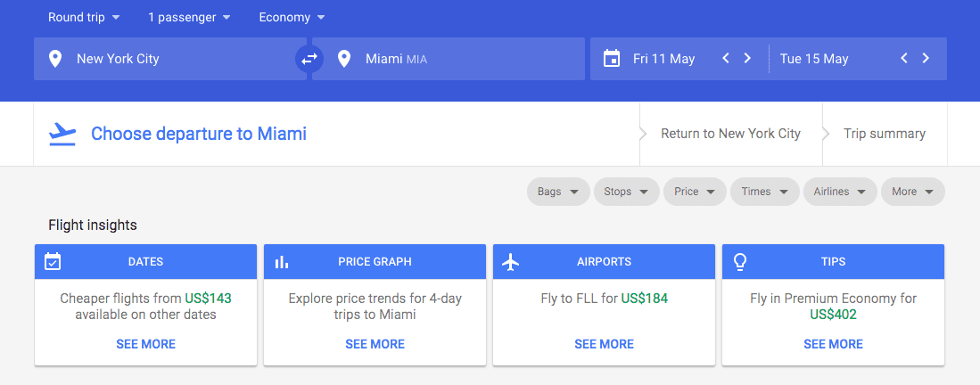Edit the New York City origin field
The image size is (980, 385).
point(169,59)
